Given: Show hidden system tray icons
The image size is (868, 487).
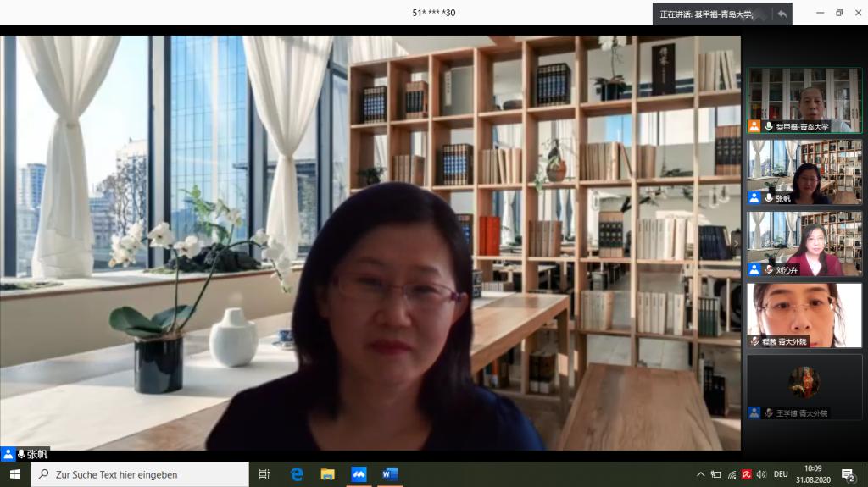Looking at the screenshot, I should pyautogui.click(x=700, y=474).
